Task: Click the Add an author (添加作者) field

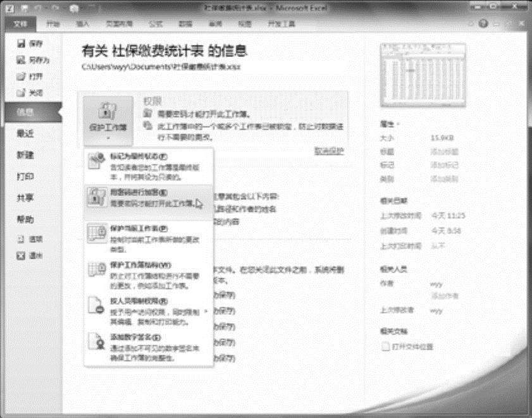Action: pos(445,296)
